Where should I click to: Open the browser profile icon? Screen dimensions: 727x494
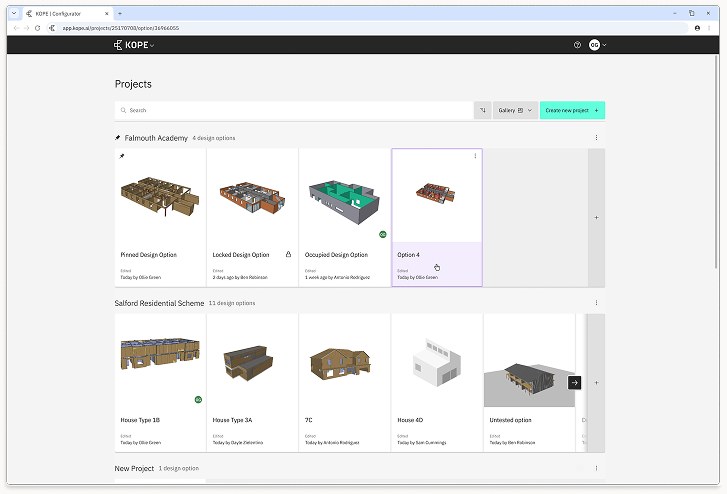tap(697, 28)
